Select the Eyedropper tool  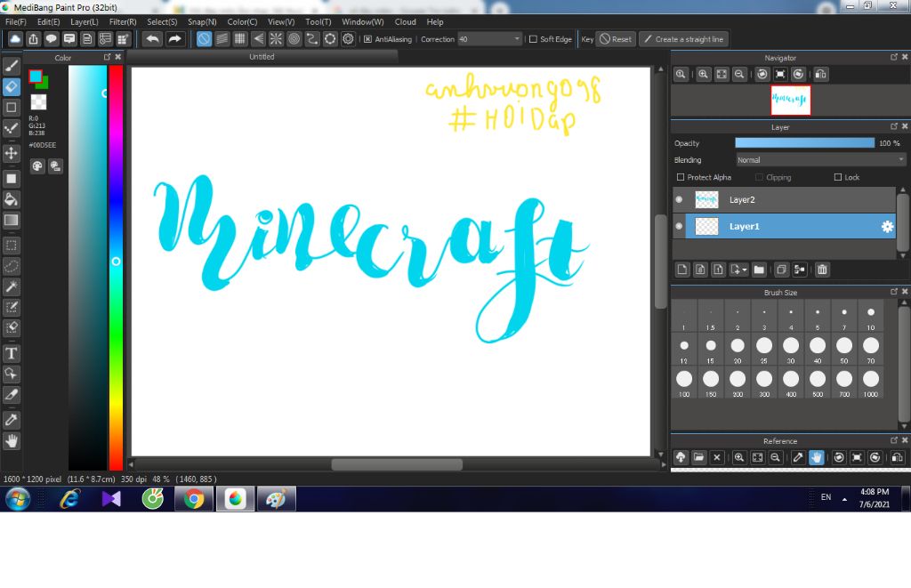11,420
